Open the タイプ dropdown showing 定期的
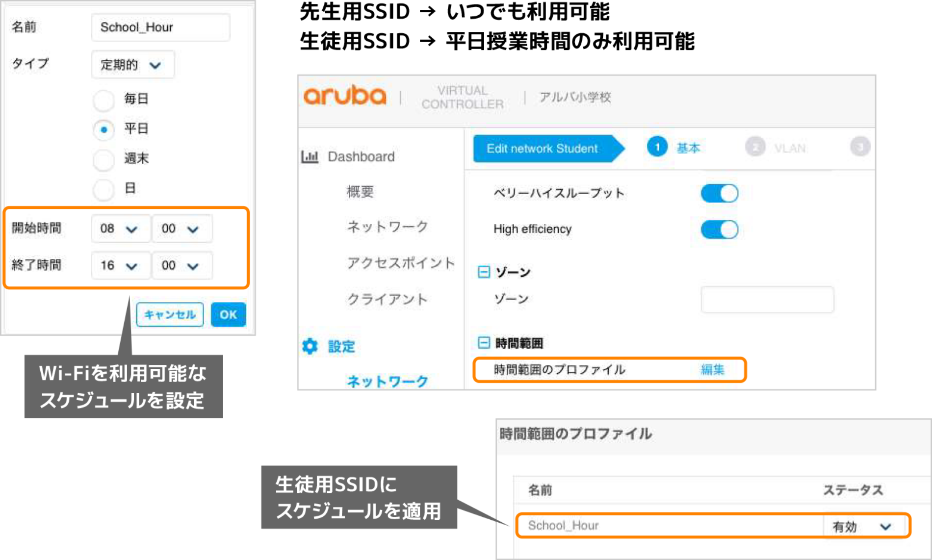The height and width of the screenshot is (560, 932). pyautogui.click(x=132, y=64)
